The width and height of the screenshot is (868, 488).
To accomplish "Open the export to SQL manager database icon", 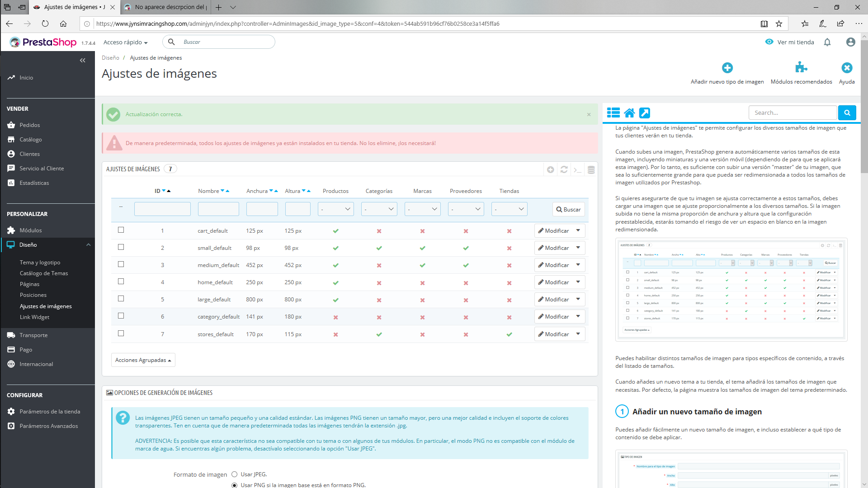I will 591,169.
